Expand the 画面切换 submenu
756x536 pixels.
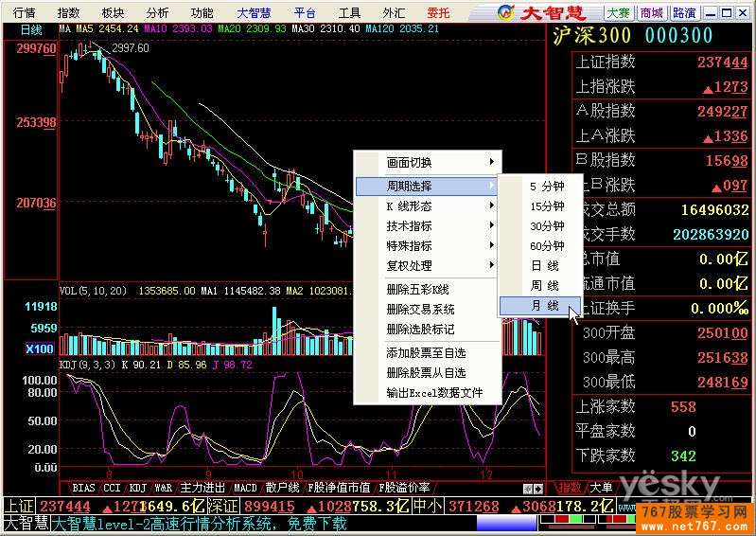[x=429, y=163]
